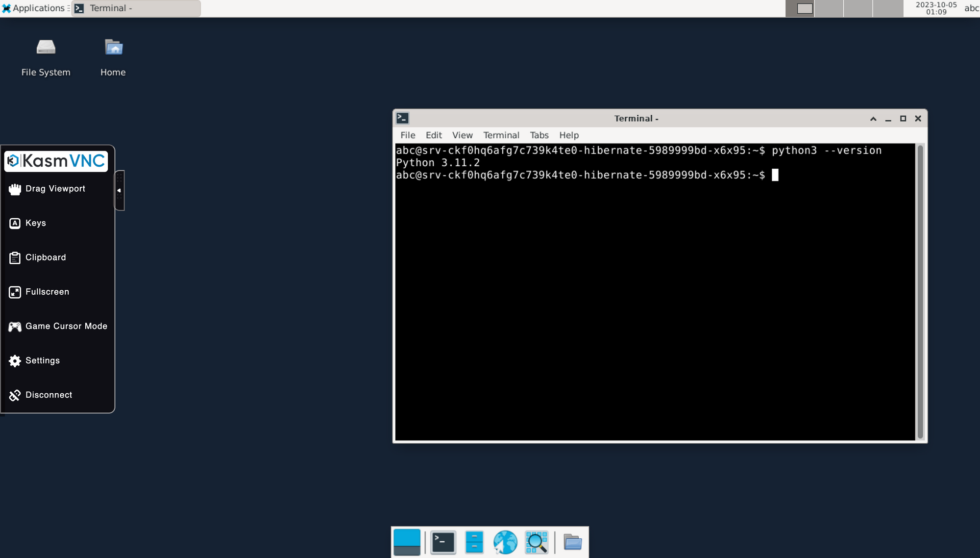Toggle Fullscreen in the KasmVNC panel
This screenshot has width=980, height=558.
pos(47,292)
